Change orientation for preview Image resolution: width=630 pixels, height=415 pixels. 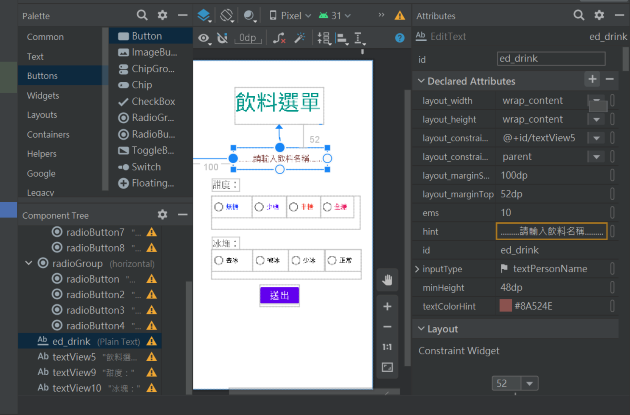[227, 16]
